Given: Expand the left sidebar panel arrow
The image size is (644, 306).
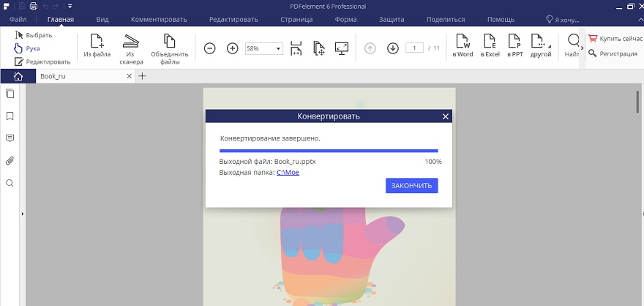Looking at the screenshot, I should click(x=23, y=214).
